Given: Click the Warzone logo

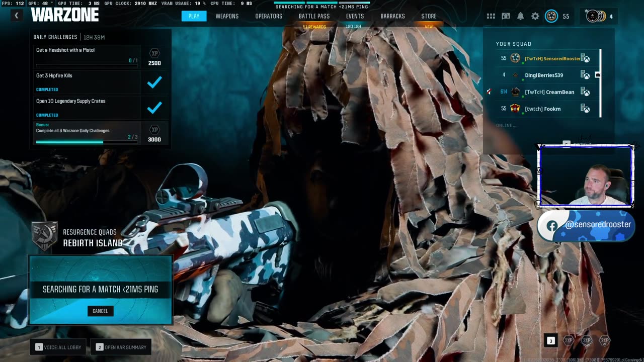Looking at the screenshot, I should point(65,15).
